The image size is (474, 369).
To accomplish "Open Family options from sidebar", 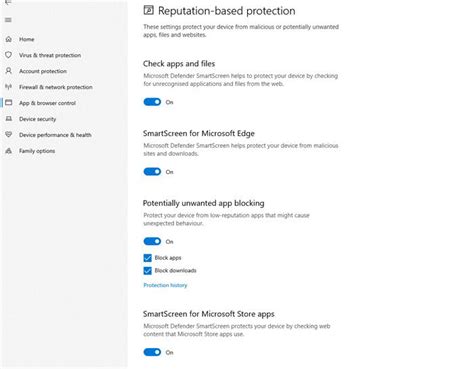I will tap(37, 151).
